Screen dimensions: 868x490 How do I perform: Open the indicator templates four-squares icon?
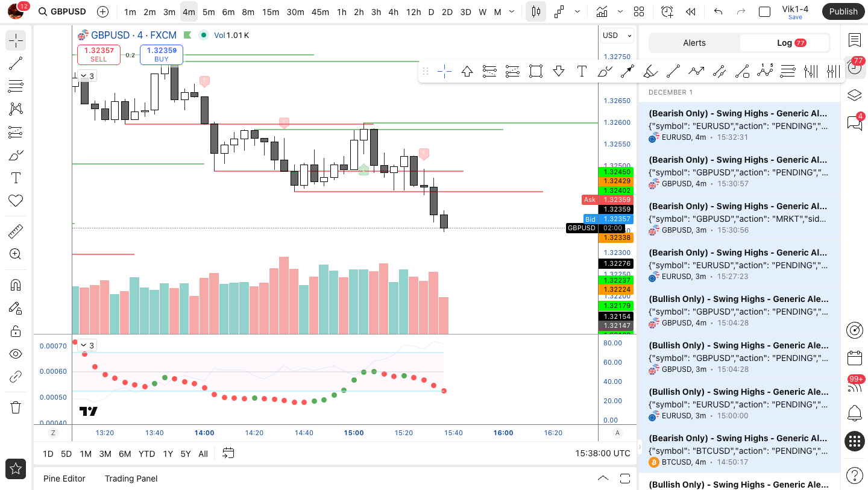pyautogui.click(x=639, y=11)
